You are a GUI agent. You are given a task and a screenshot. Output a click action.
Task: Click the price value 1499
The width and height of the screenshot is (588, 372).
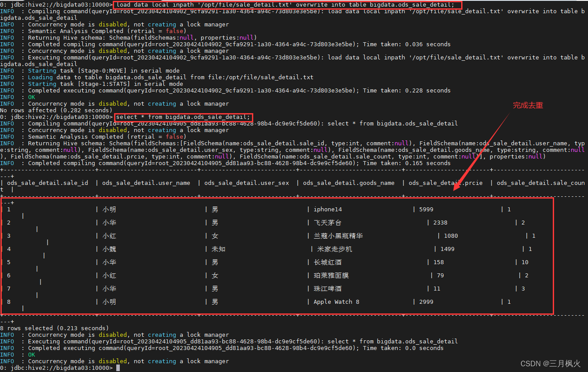(x=447, y=249)
